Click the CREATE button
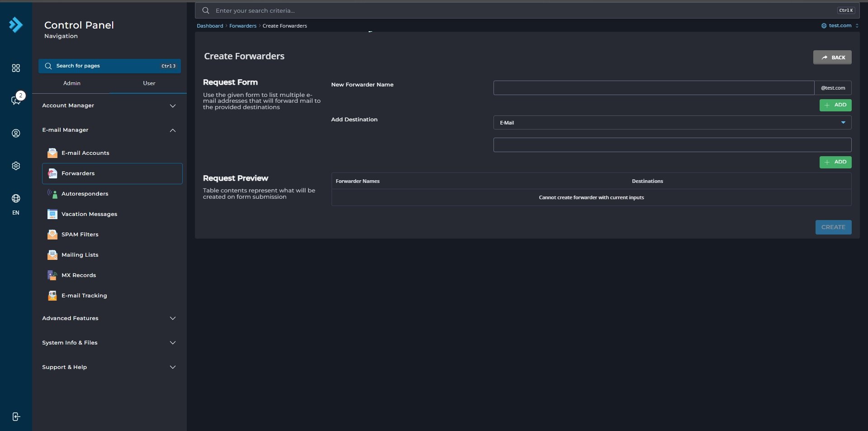The image size is (868, 431). click(x=833, y=227)
